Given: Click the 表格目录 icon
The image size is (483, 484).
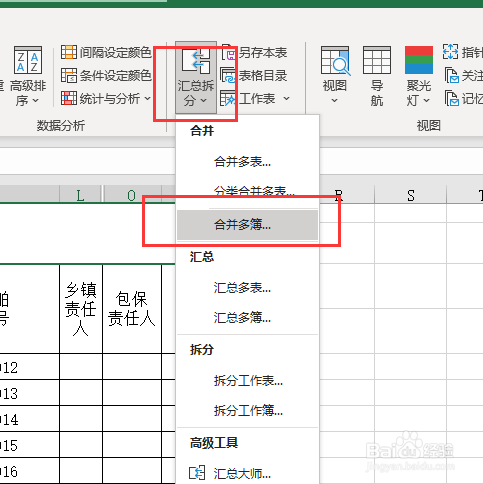Looking at the screenshot, I should click(228, 75).
